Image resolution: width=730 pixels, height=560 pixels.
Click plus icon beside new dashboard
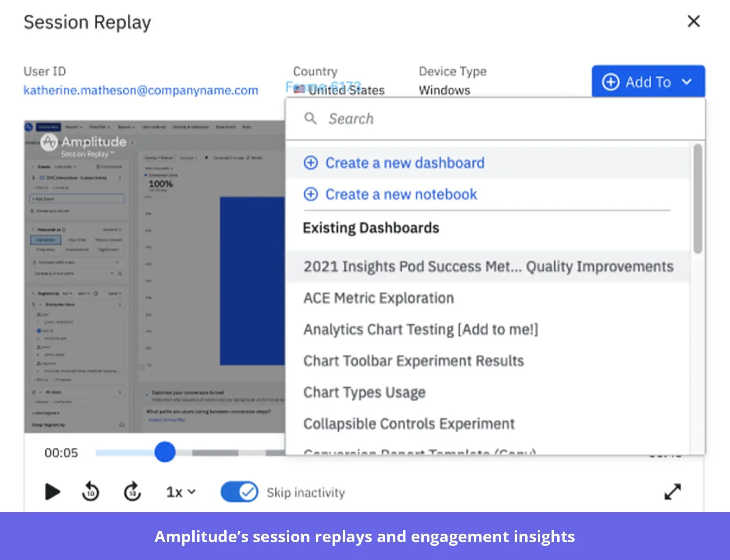pos(311,162)
